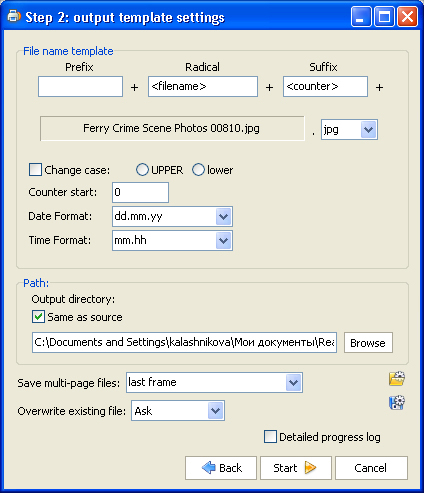Select the UPPER case radio button
The width and height of the screenshot is (424, 493).
tap(142, 170)
